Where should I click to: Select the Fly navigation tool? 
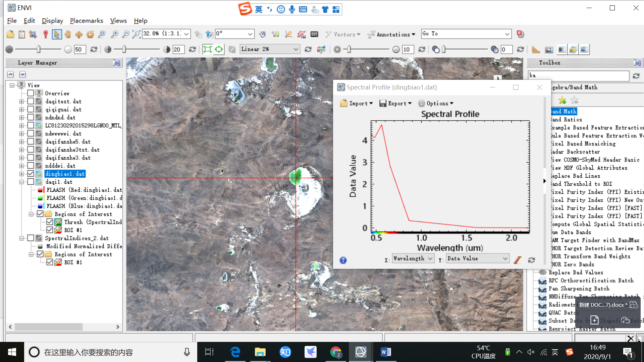pos(79,34)
